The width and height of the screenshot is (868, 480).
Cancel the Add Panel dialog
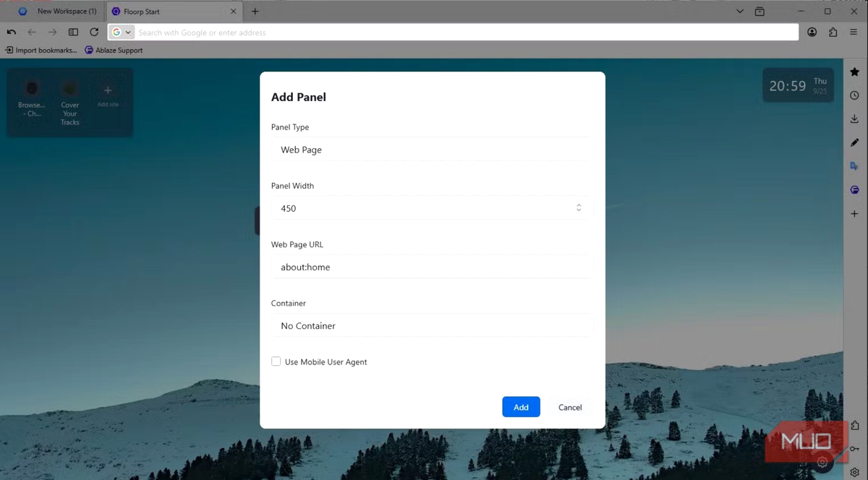tap(570, 407)
